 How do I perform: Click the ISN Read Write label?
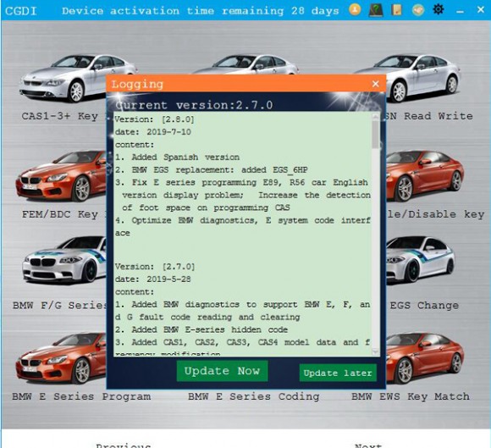[429, 116]
